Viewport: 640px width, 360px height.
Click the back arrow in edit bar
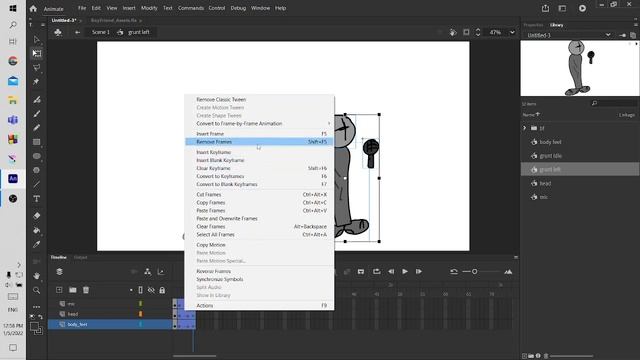(x=77, y=32)
